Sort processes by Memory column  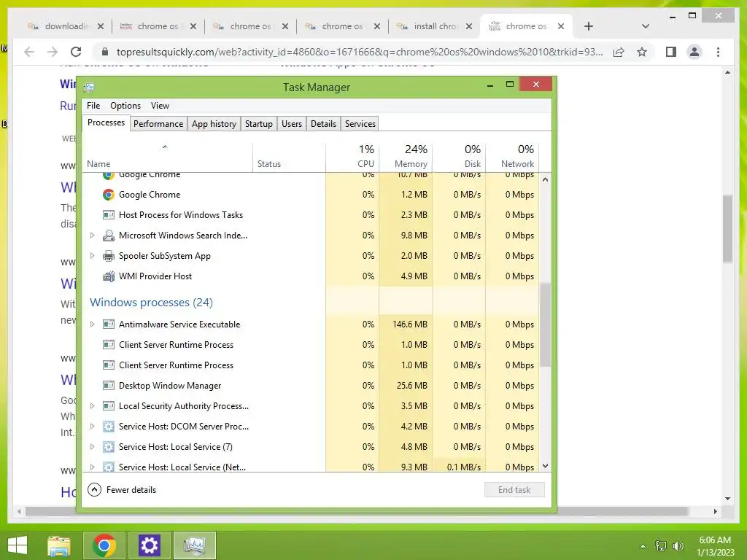tap(406, 156)
